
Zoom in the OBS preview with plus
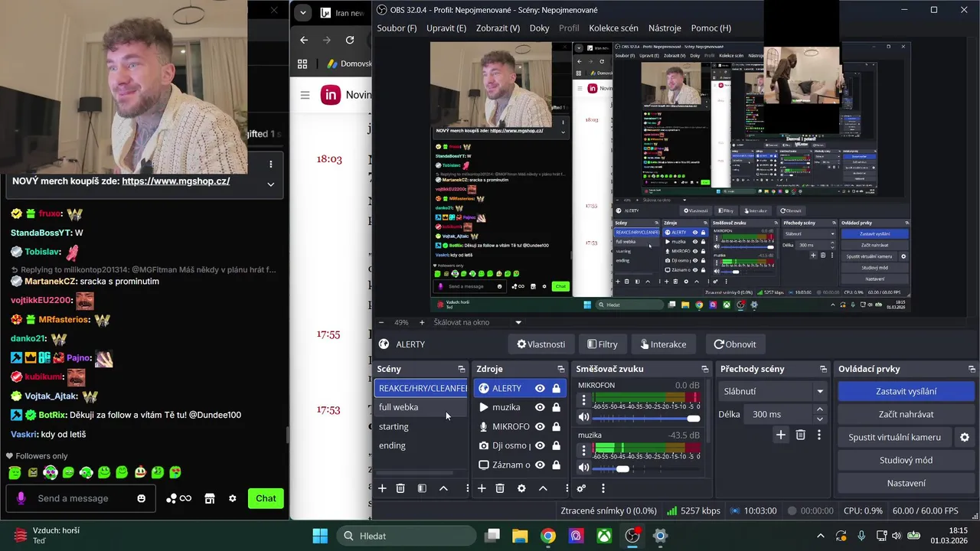point(421,322)
